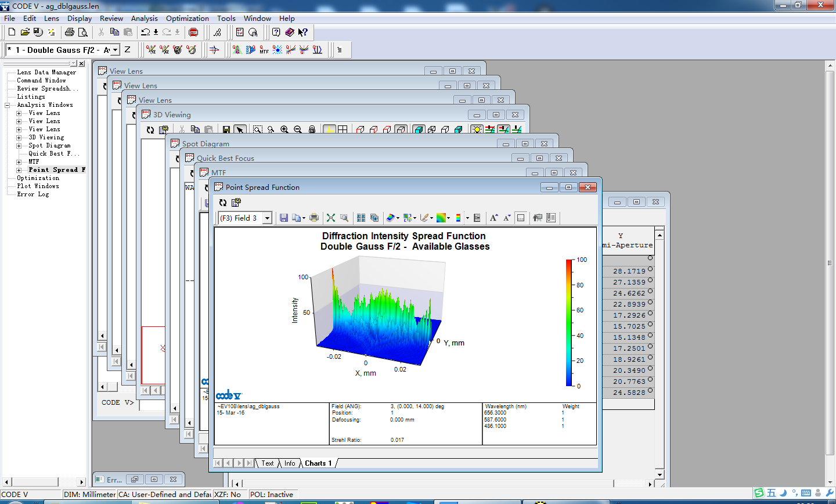Click the quick field curves icon
This screenshot has width=836, height=504.
click(x=318, y=50)
